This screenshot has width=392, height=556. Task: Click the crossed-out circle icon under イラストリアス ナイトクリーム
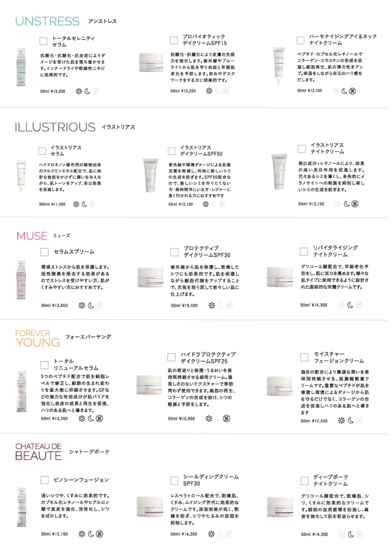point(355,204)
